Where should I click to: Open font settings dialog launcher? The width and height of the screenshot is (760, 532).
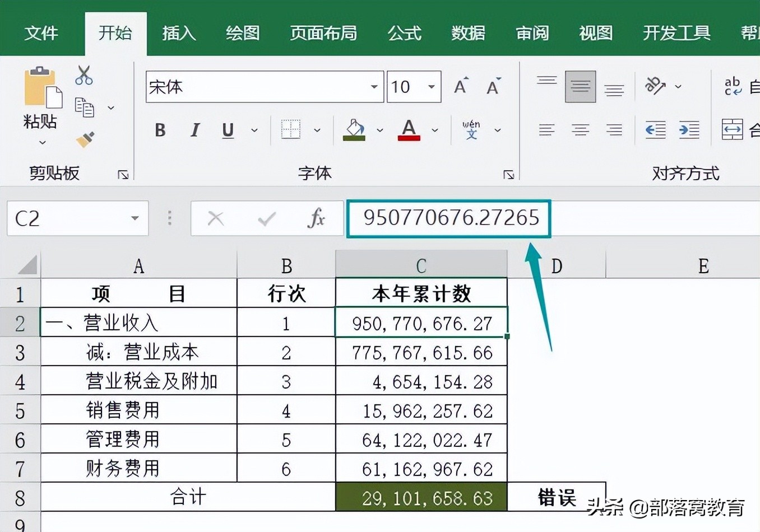coord(508,175)
